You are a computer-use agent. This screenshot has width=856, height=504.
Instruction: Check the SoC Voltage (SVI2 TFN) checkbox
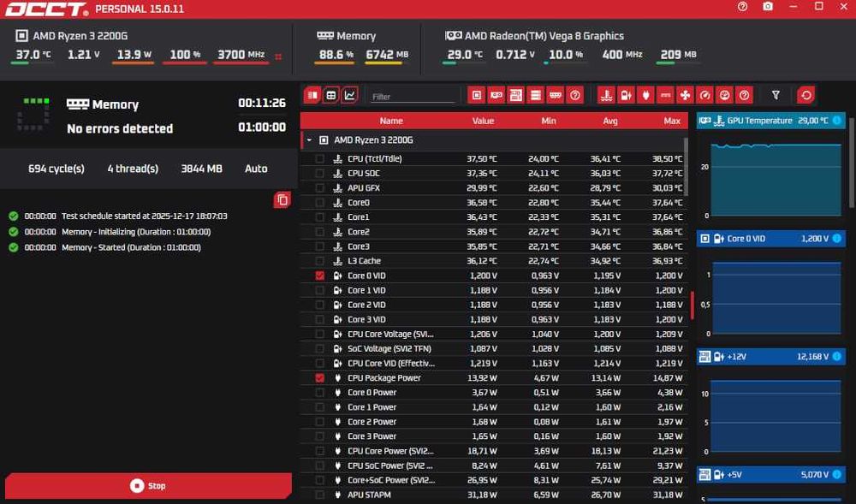[x=320, y=348]
